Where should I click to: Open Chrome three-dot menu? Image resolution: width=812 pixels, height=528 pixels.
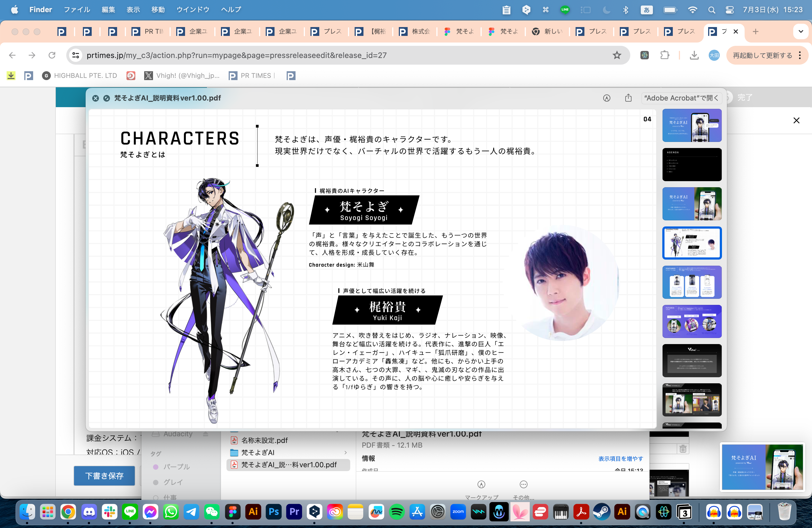point(800,55)
